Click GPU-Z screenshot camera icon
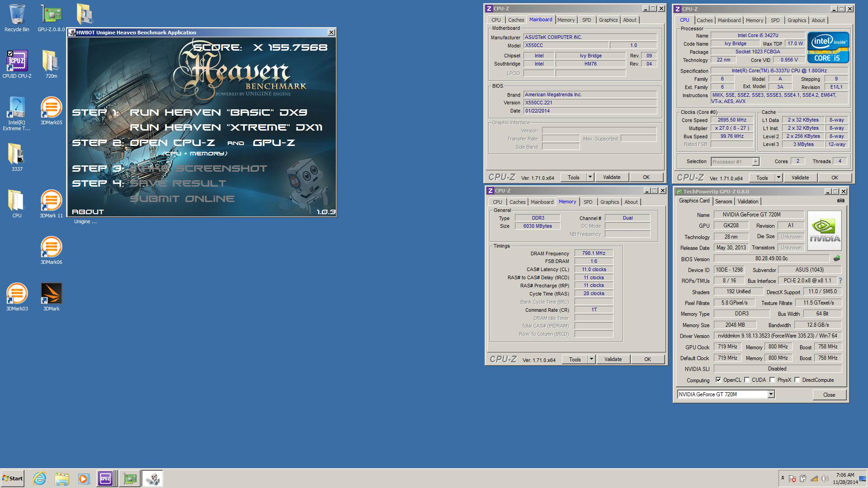This screenshot has height=488, width=868. [840, 201]
